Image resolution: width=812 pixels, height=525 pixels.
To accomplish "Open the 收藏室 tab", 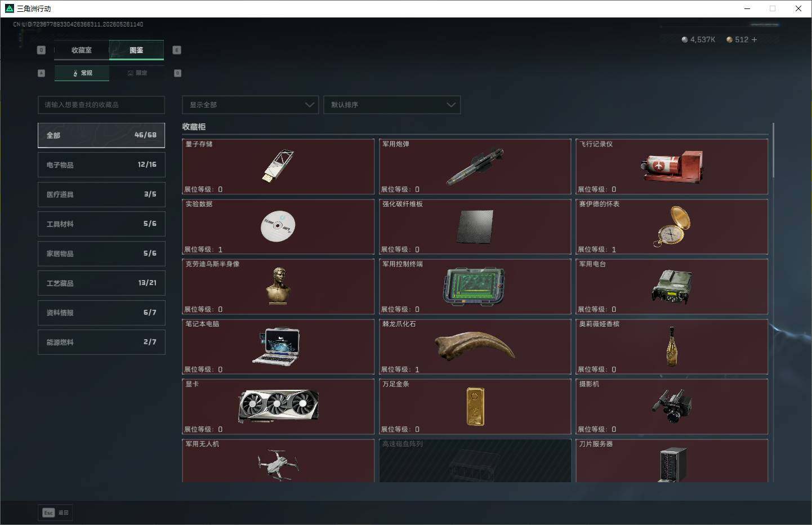I will [x=82, y=50].
